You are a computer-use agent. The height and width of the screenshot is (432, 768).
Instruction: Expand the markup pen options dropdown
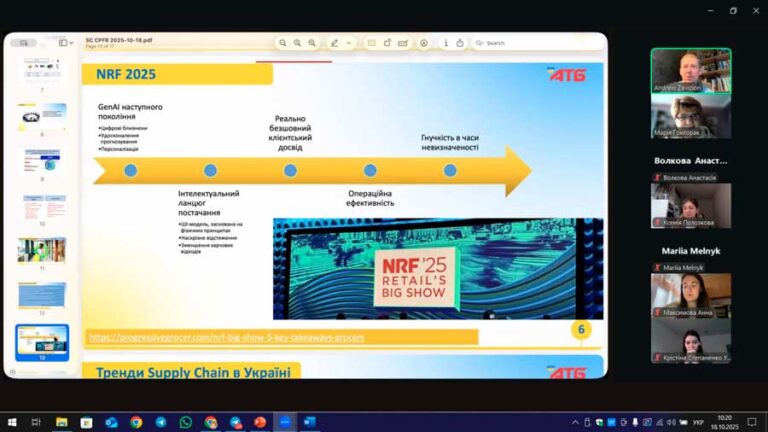click(348, 43)
